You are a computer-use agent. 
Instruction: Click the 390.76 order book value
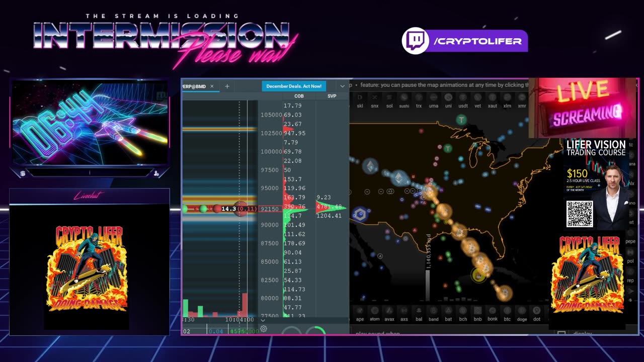coord(294,207)
